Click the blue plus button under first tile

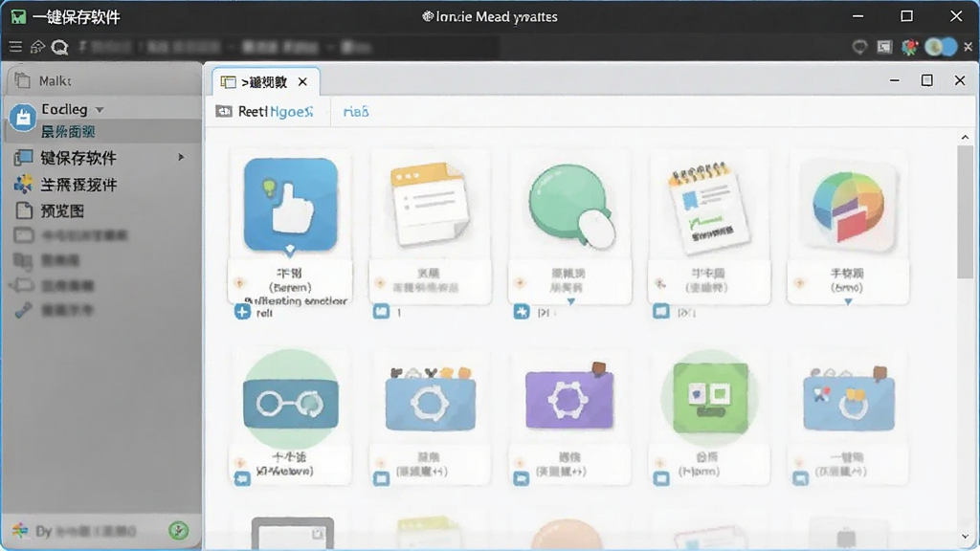(x=242, y=311)
